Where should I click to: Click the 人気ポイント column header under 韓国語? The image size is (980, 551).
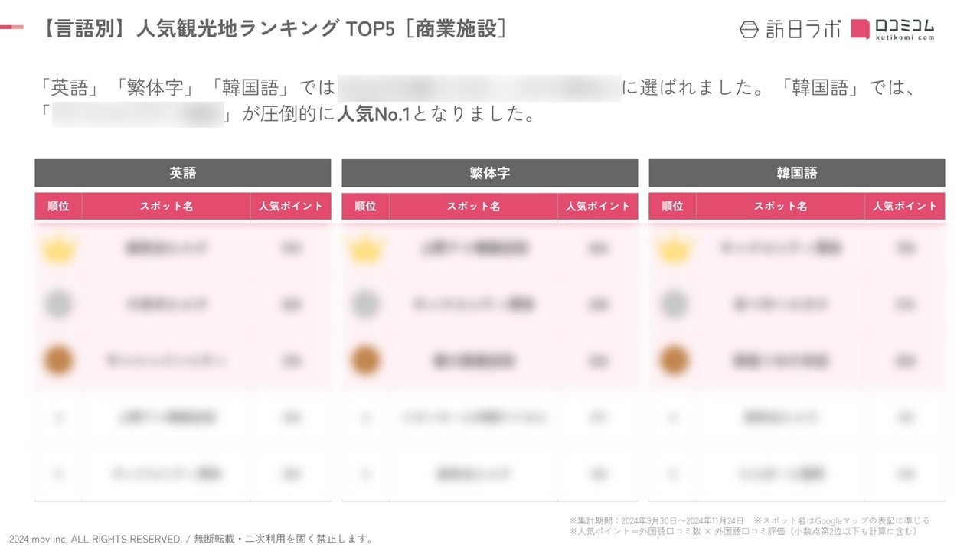click(x=905, y=206)
